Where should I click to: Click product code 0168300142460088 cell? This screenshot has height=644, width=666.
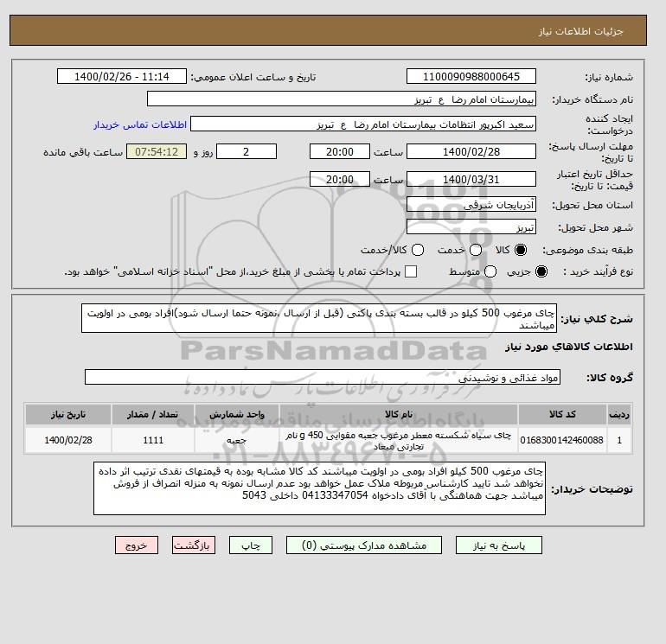coord(562,440)
